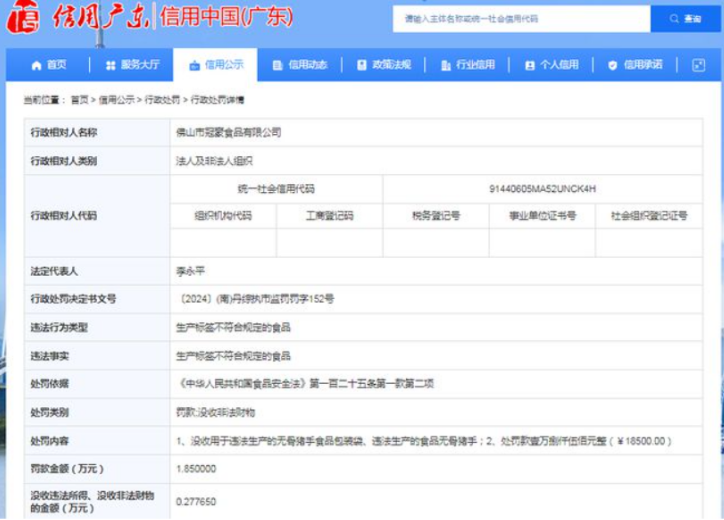Screen dimensions: 724x520
Task: Click the icon beside 信用公示 tab
Action: click(194, 65)
